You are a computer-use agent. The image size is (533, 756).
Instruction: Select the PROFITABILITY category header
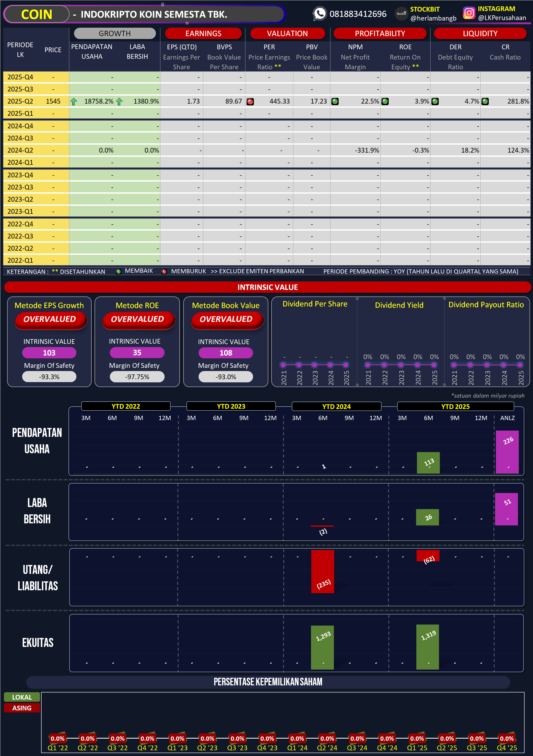pyautogui.click(x=380, y=33)
